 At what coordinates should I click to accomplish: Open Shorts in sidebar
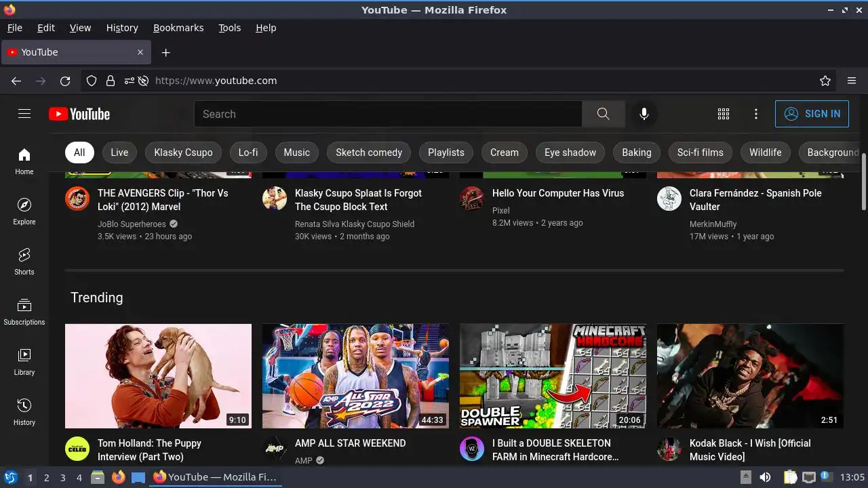click(x=24, y=262)
